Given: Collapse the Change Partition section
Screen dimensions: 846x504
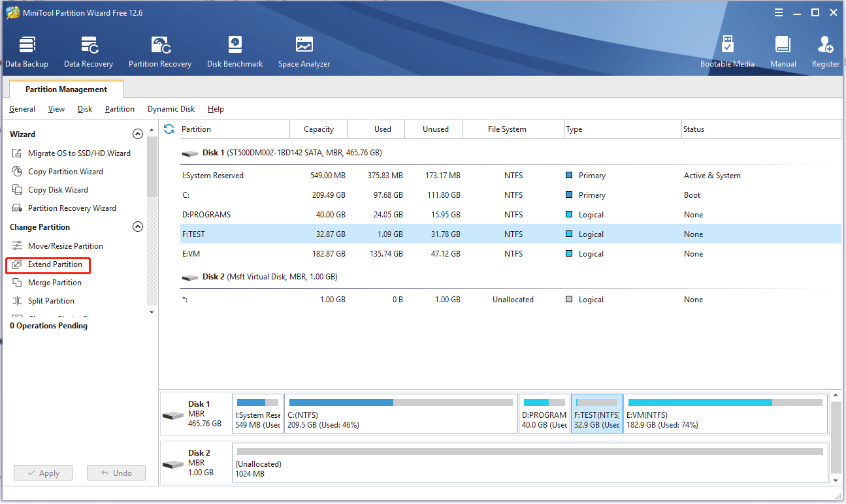Looking at the screenshot, I should (138, 227).
